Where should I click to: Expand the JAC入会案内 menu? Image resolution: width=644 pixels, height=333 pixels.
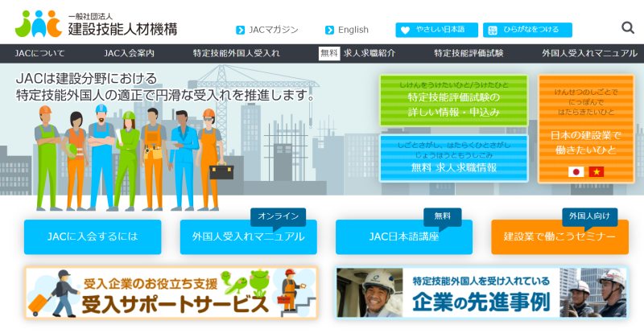pos(129,54)
